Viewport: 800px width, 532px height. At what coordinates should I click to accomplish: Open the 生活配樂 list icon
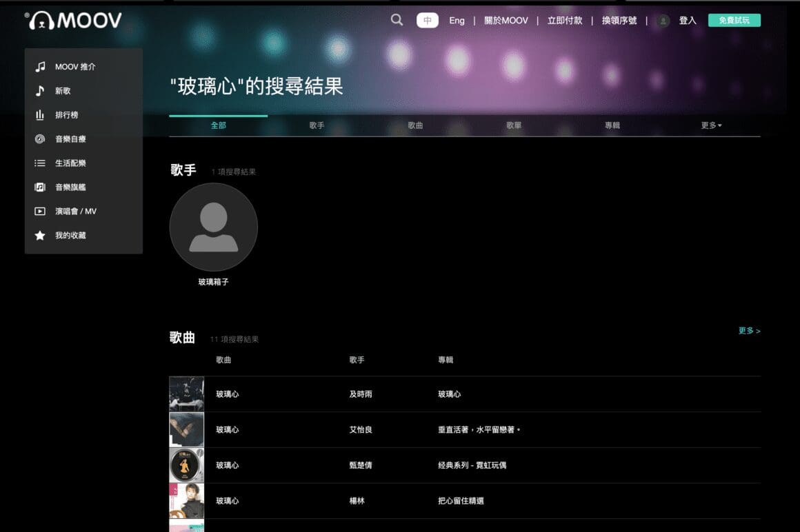40,163
